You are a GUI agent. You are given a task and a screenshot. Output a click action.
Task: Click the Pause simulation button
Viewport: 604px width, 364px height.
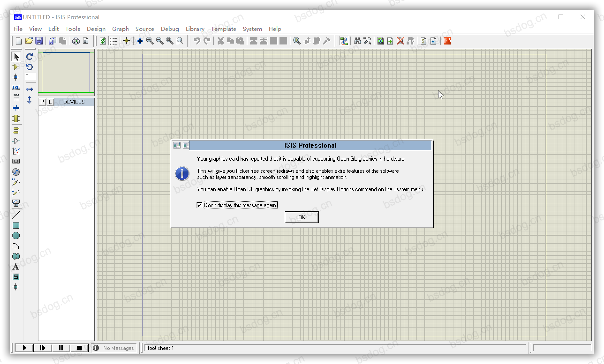[61, 348]
